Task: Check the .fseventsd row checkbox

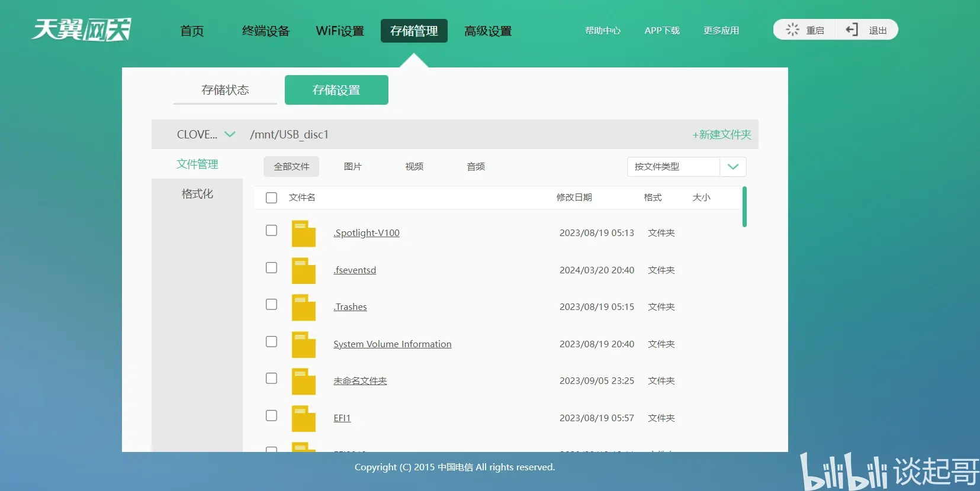Action: pos(271,267)
